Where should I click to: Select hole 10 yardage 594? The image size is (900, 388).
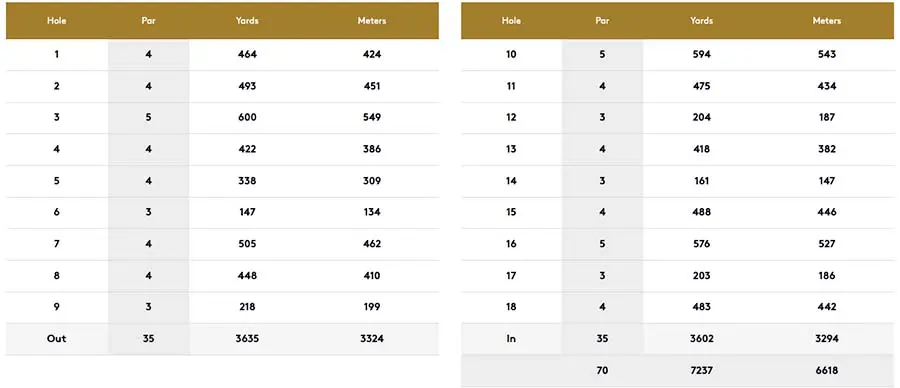click(701, 55)
